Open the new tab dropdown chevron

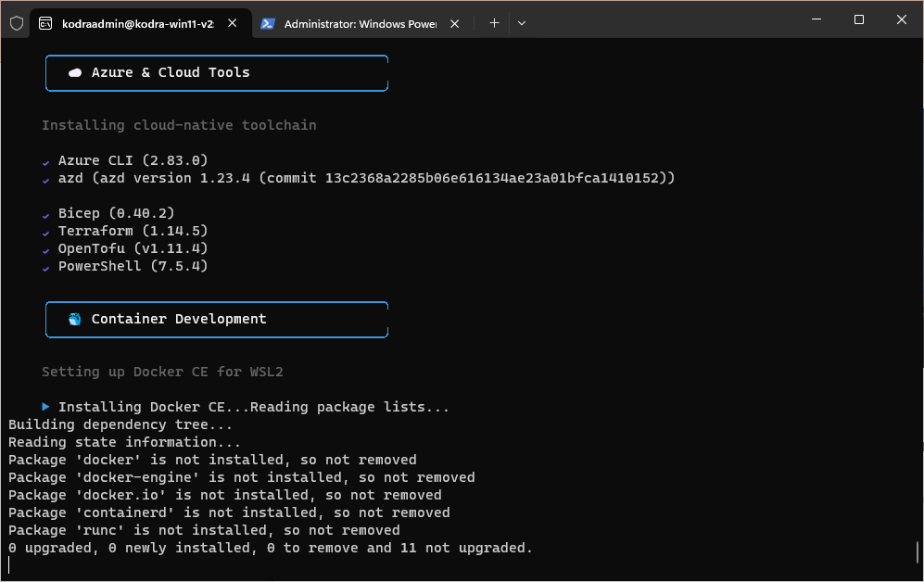click(x=521, y=22)
